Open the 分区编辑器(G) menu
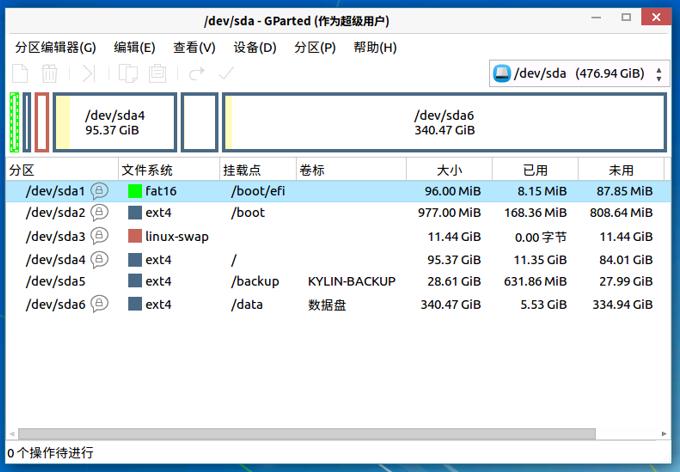 (x=55, y=47)
